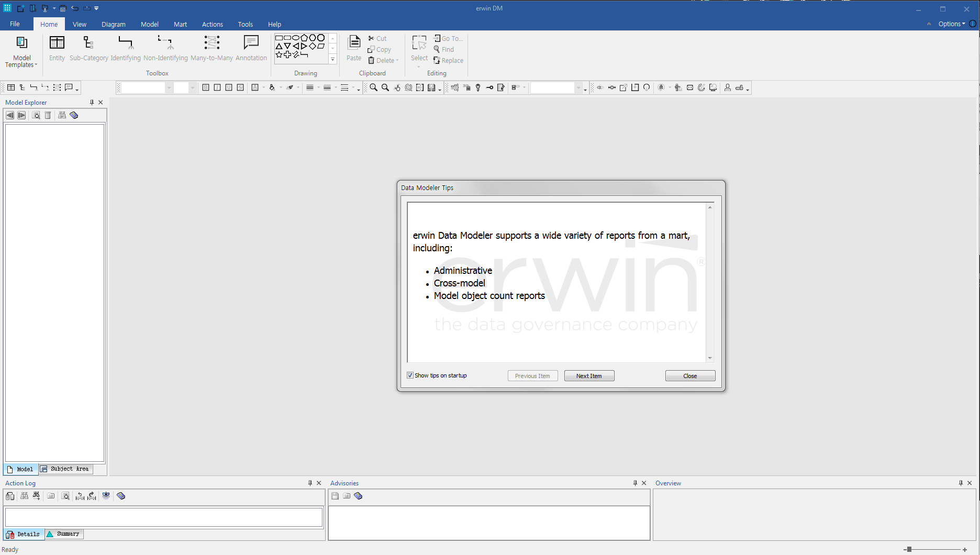Screen dimensions: 980x555
Task: Click the Model Explorer delete trash icon
Action: click(48, 115)
